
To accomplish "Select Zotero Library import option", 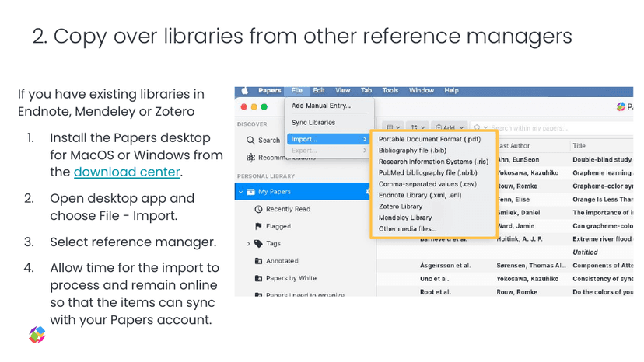I will (401, 207).
